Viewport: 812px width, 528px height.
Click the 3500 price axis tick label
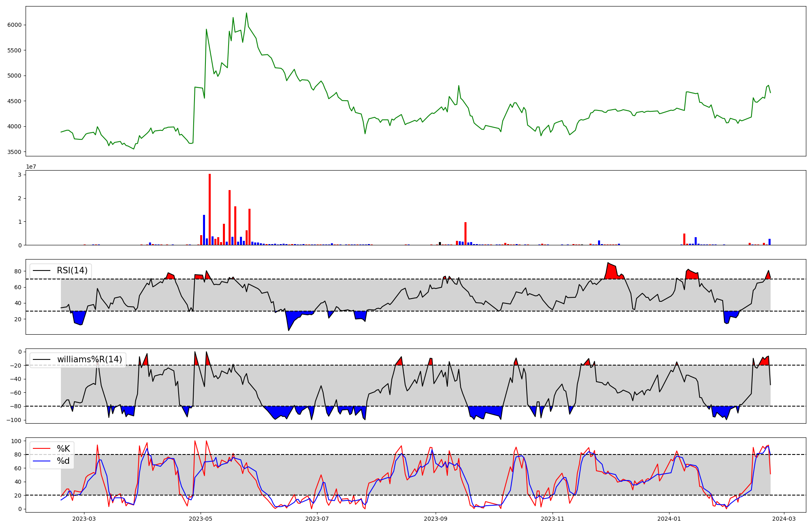coord(14,152)
